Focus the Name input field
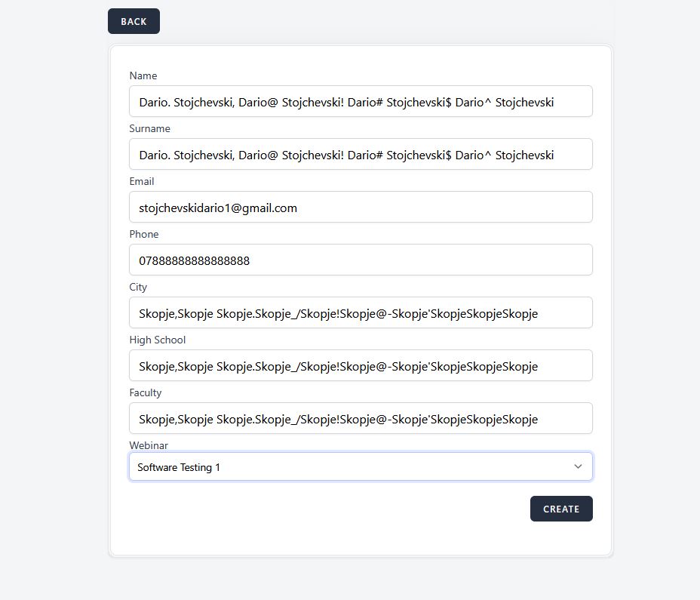Image resolution: width=700 pixels, height=600 pixels. (361, 101)
